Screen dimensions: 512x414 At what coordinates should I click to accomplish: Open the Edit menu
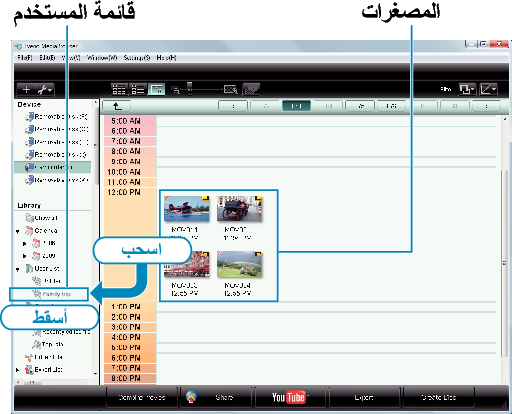[47, 58]
